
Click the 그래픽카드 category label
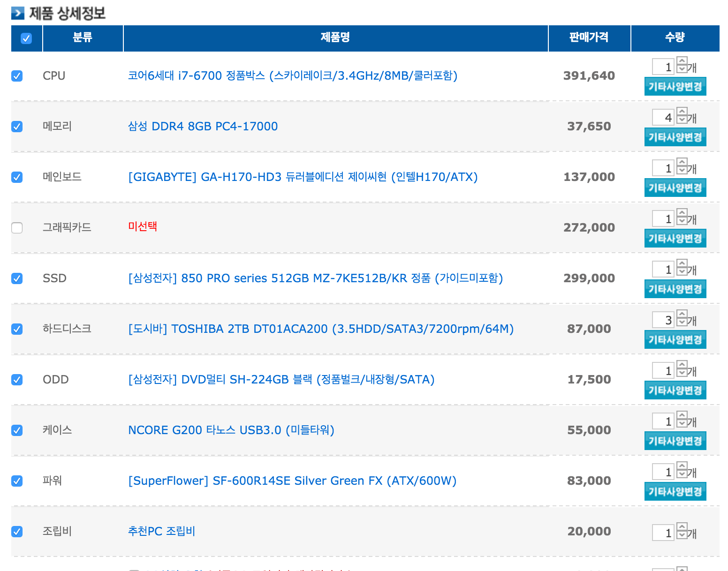(67, 227)
